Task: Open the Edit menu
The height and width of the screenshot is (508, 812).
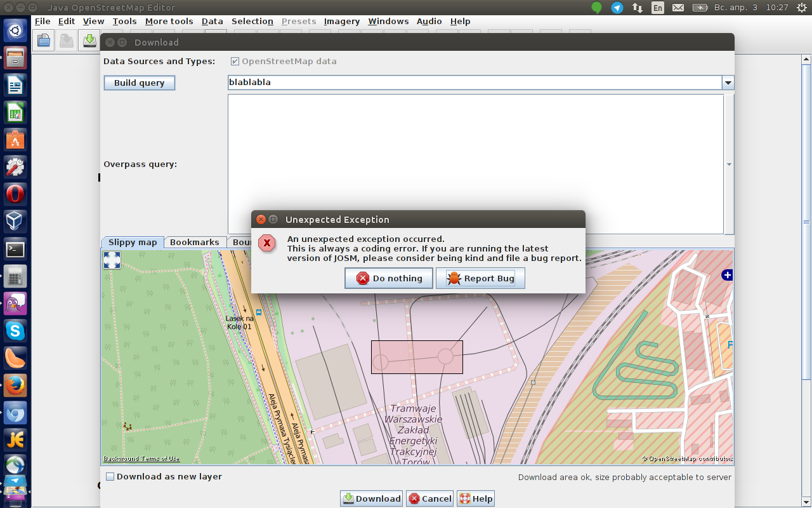Action: coord(66,21)
